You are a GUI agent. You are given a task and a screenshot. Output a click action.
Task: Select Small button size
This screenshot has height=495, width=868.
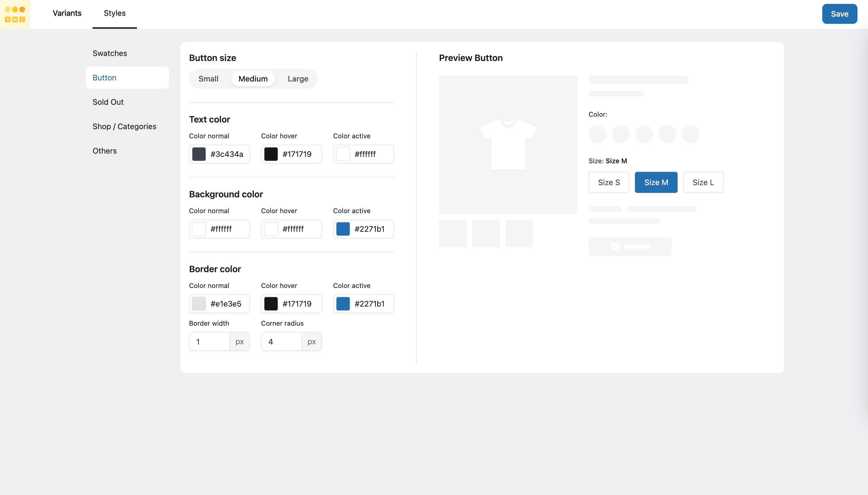(208, 78)
